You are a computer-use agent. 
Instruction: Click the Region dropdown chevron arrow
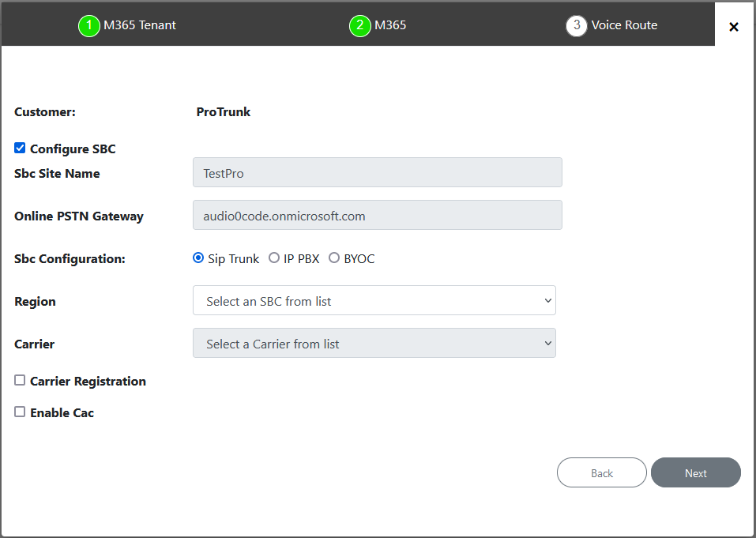(547, 300)
